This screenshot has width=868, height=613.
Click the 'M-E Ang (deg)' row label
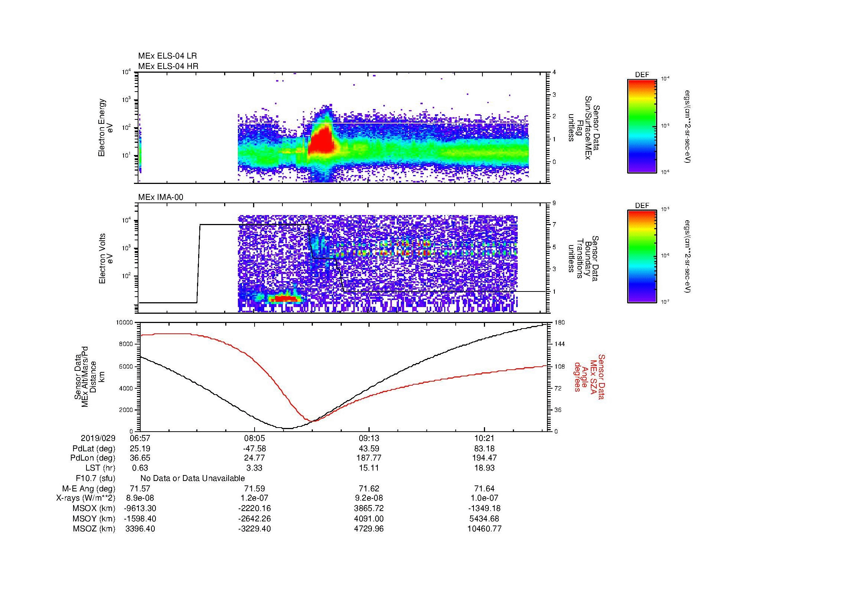89,489
